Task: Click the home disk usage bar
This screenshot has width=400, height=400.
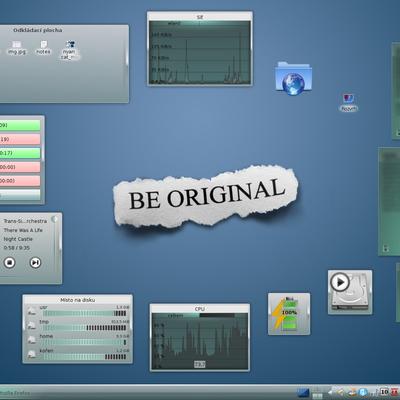Action: (85, 342)
